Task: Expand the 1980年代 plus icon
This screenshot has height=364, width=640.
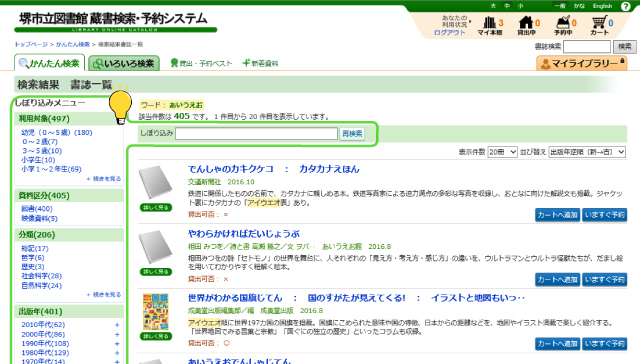Action: click(x=117, y=353)
